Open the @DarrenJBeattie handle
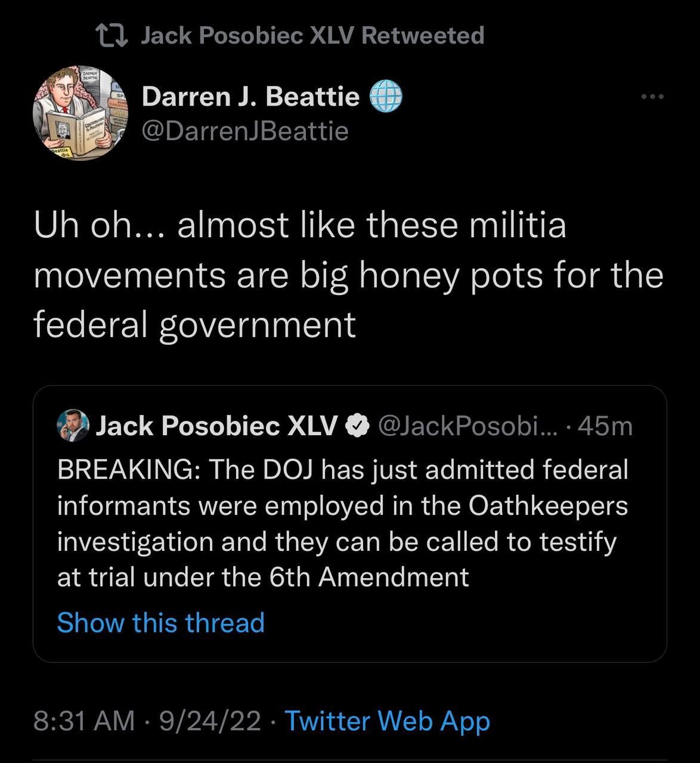The width and height of the screenshot is (700, 763). point(245,131)
